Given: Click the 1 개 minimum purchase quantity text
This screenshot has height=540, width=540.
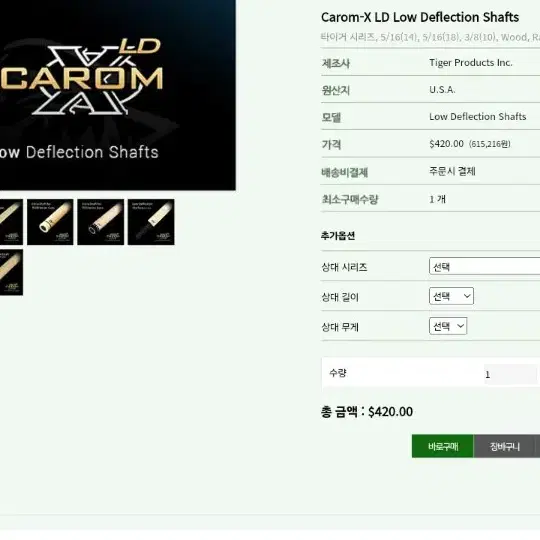Looking at the screenshot, I should coord(437,199).
